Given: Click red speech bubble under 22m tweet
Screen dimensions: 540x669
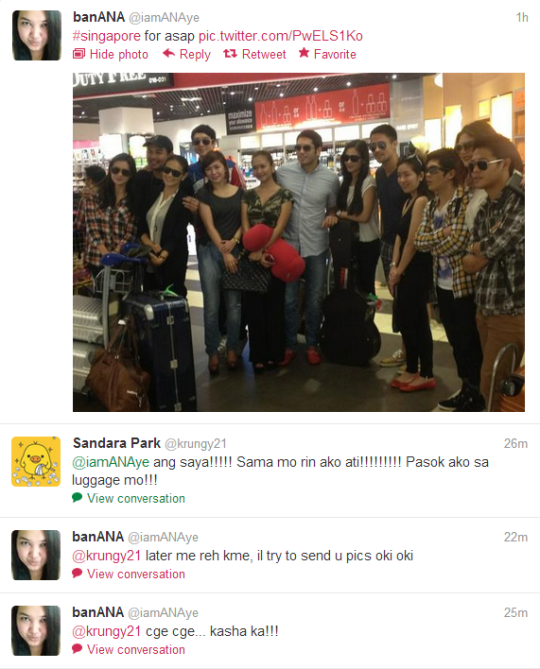Looking at the screenshot, I should click(77, 573).
